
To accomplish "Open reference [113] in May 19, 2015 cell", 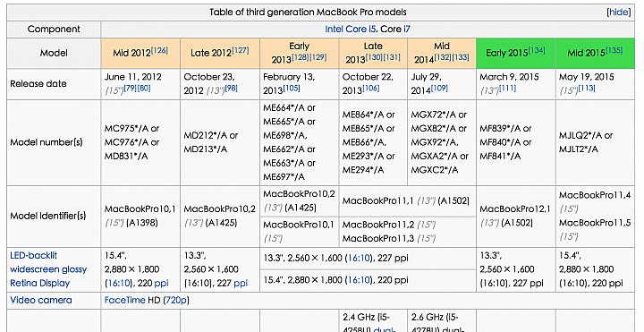I will (587, 88).
